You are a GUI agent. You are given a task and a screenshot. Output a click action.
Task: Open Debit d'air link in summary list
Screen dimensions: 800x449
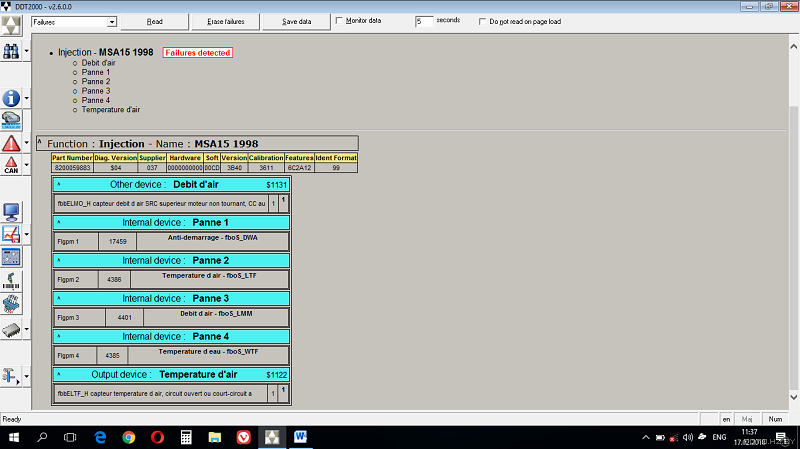(98, 63)
